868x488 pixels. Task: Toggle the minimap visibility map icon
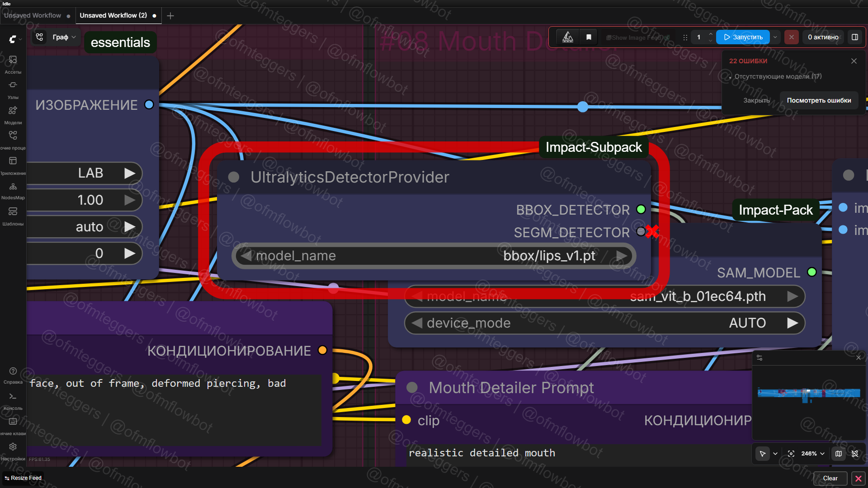pos(839,454)
